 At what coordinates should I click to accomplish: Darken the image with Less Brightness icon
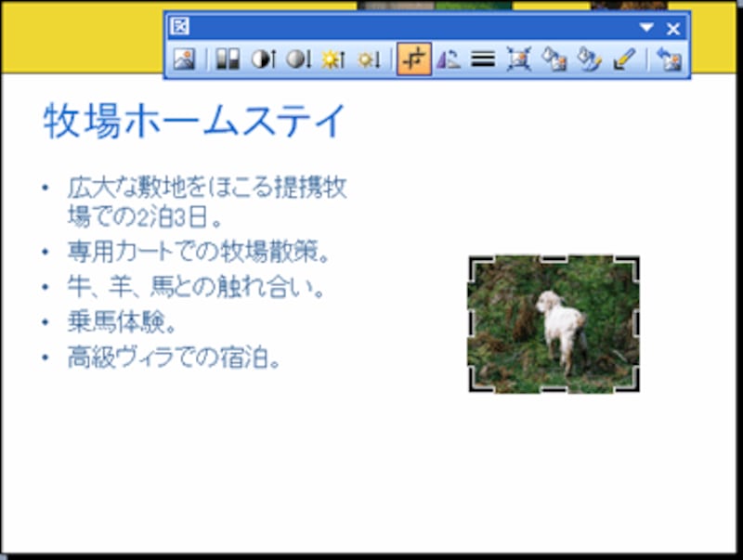coord(369,59)
